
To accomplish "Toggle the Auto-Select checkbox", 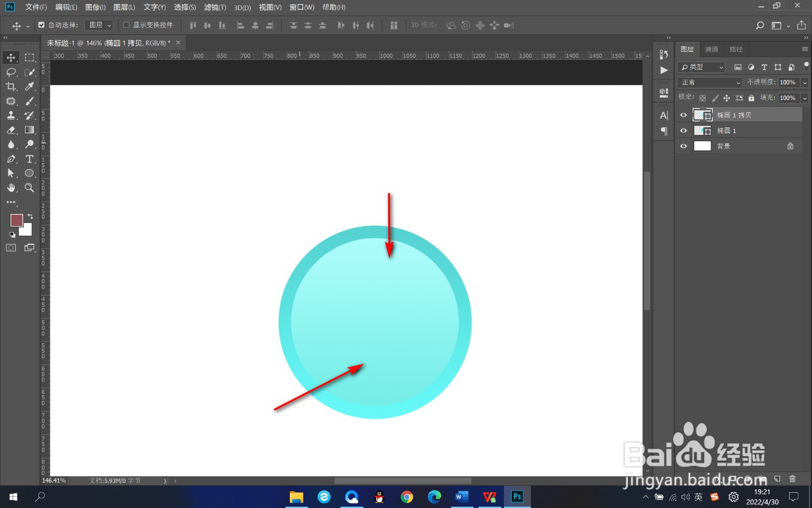I will (42, 25).
